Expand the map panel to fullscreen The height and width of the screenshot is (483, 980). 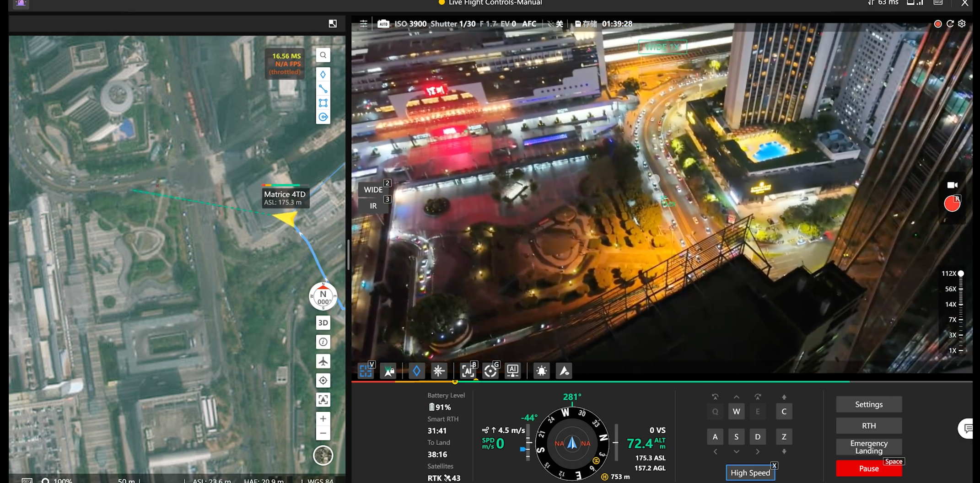[x=333, y=24]
